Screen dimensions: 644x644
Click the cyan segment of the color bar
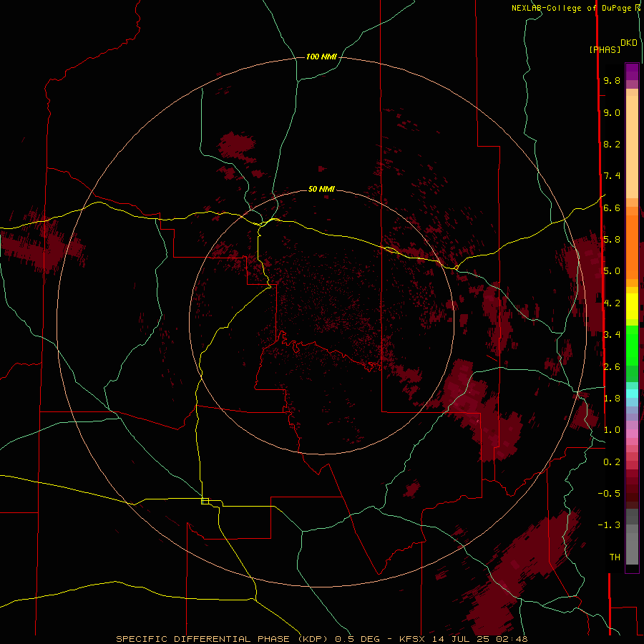tap(632, 394)
